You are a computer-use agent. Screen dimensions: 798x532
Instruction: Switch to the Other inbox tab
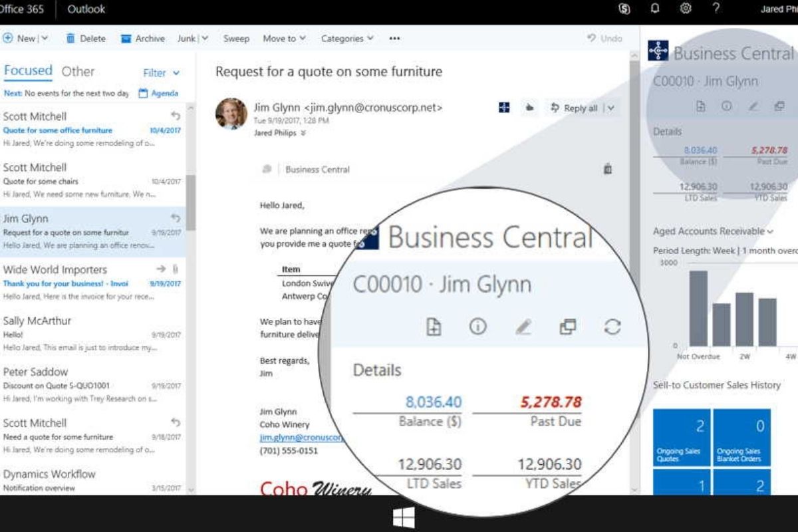coord(78,71)
